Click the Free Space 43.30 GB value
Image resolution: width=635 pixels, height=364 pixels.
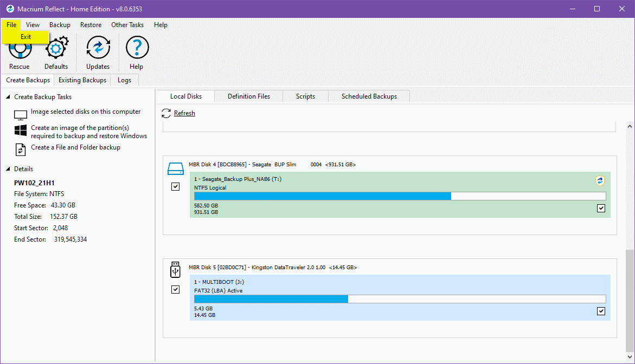[x=63, y=205]
